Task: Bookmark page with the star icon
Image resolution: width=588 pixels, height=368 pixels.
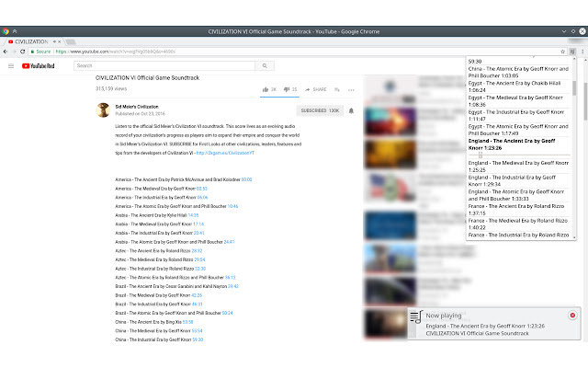Action: coord(562,52)
